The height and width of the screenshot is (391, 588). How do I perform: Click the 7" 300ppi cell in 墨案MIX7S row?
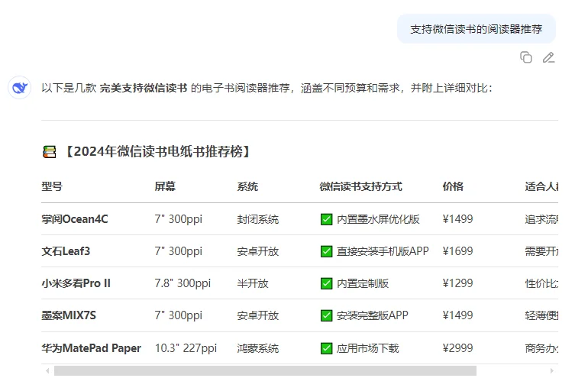click(179, 315)
